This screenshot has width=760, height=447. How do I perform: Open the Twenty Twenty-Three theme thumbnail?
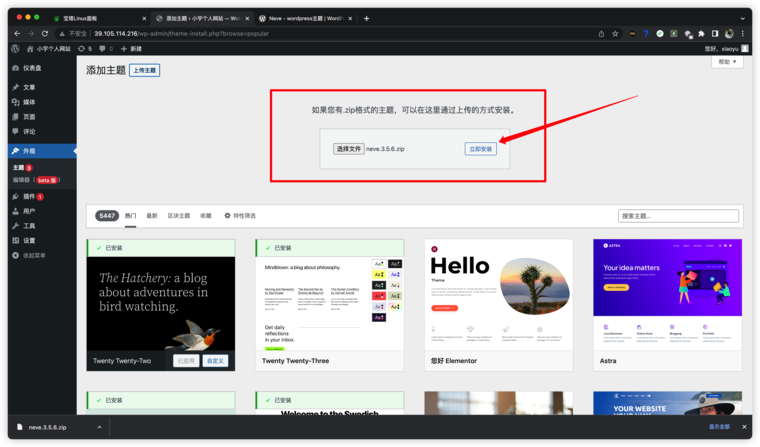[x=330, y=303]
